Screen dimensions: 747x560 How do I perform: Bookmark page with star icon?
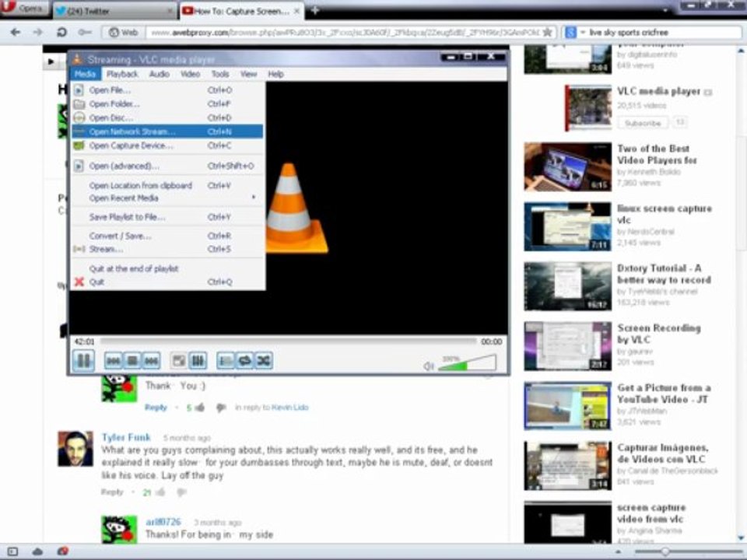coord(548,33)
